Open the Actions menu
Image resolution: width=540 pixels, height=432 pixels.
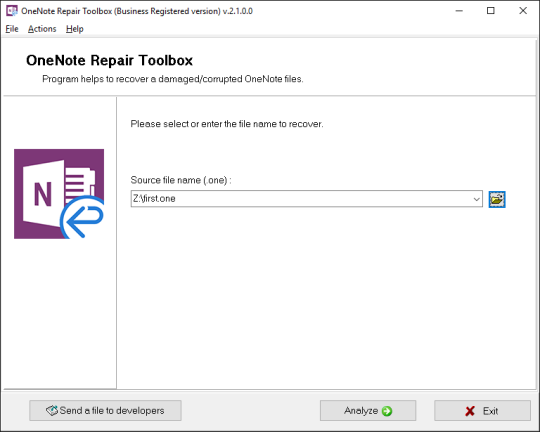click(42, 29)
